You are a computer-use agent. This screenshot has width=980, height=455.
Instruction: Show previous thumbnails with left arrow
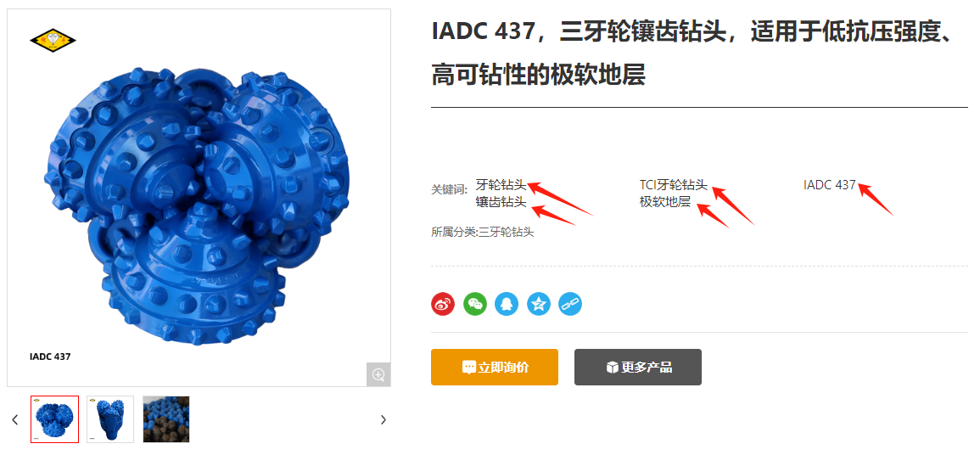[15, 420]
